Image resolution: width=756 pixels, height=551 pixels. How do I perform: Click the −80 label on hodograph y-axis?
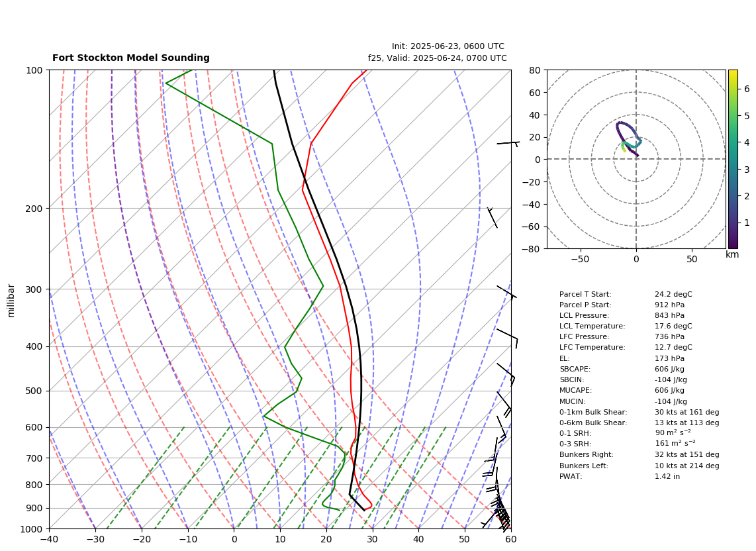532,249
